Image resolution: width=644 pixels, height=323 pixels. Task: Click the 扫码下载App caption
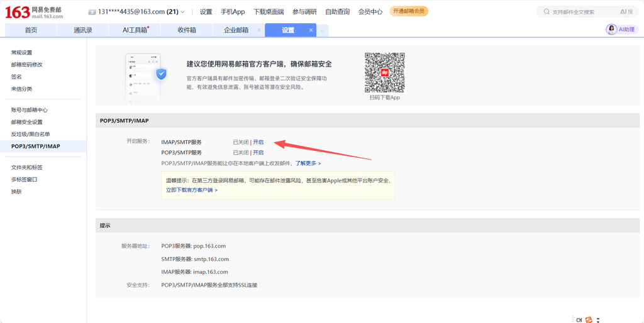(x=384, y=97)
